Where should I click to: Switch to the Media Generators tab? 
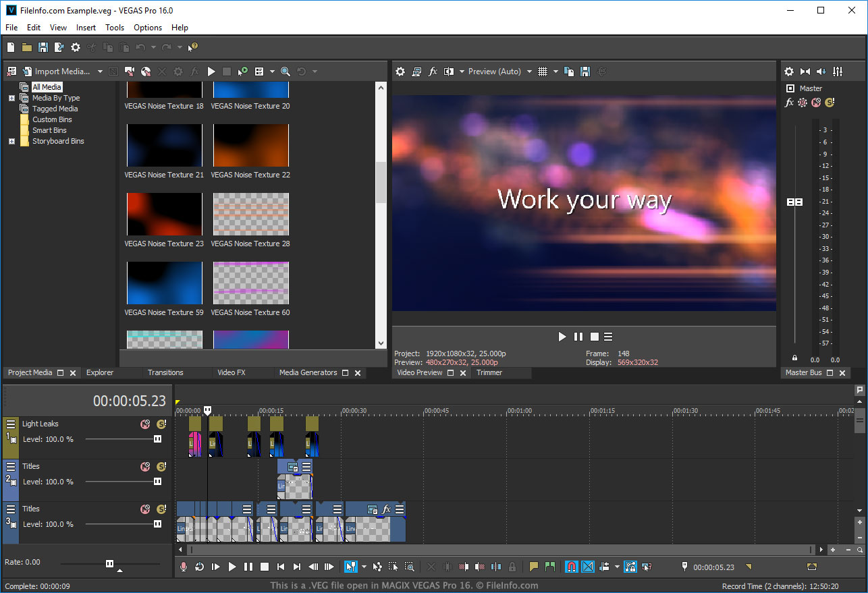(308, 372)
